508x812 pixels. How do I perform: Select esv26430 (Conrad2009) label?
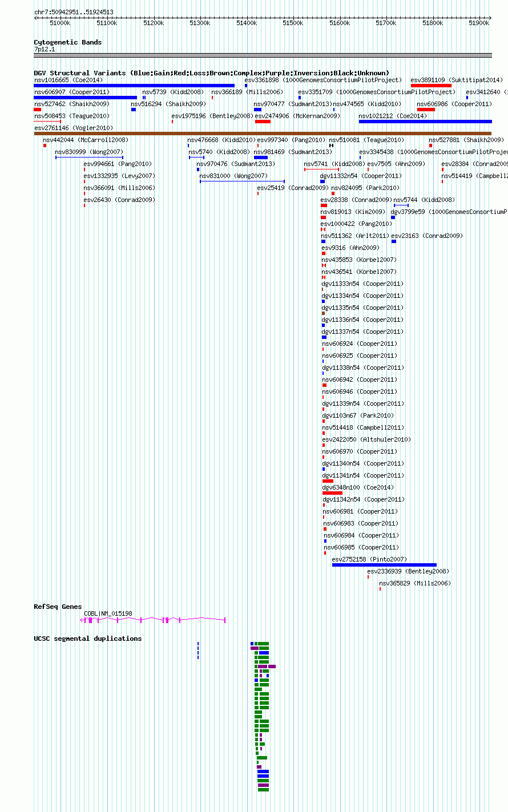pos(119,200)
